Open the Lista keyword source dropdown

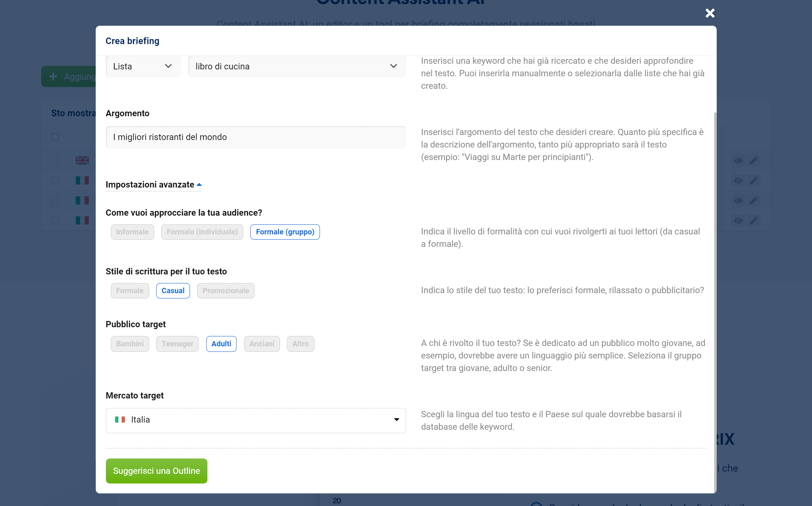point(143,66)
